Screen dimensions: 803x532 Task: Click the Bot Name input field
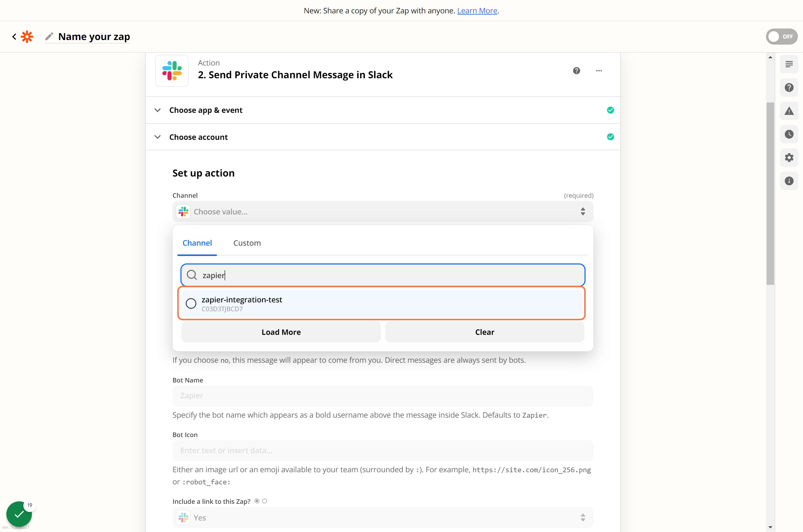(x=383, y=396)
